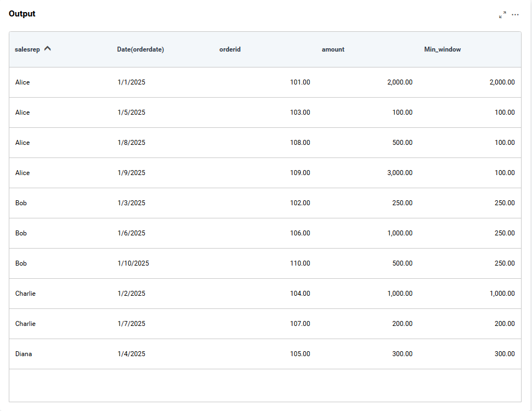Viewport: 532px width, 411px height.
Task: Click the orderid column header
Action: point(230,49)
